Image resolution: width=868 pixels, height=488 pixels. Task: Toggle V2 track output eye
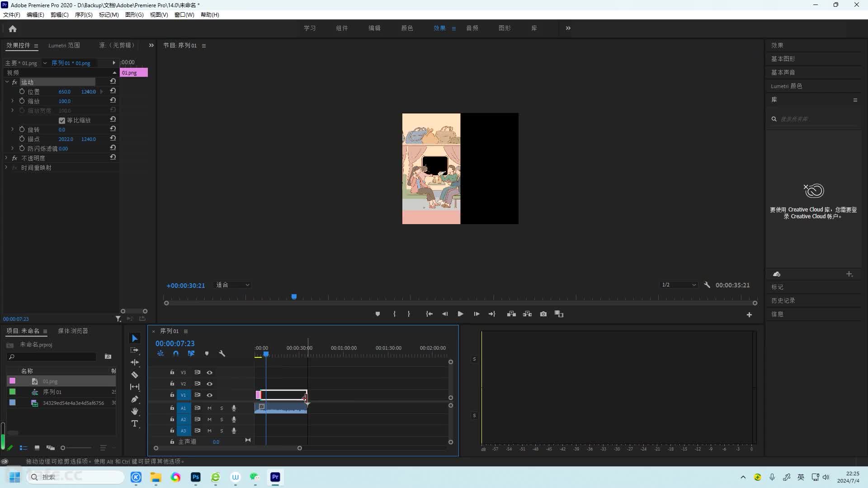(x=209, y=384)
